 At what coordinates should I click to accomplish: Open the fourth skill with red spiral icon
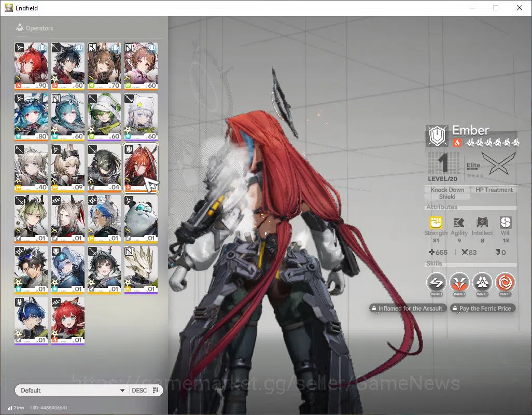(505, 282)
